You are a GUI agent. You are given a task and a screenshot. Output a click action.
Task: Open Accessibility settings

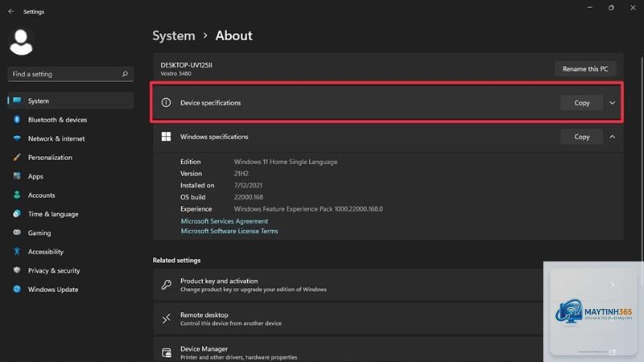coord(71,252)
